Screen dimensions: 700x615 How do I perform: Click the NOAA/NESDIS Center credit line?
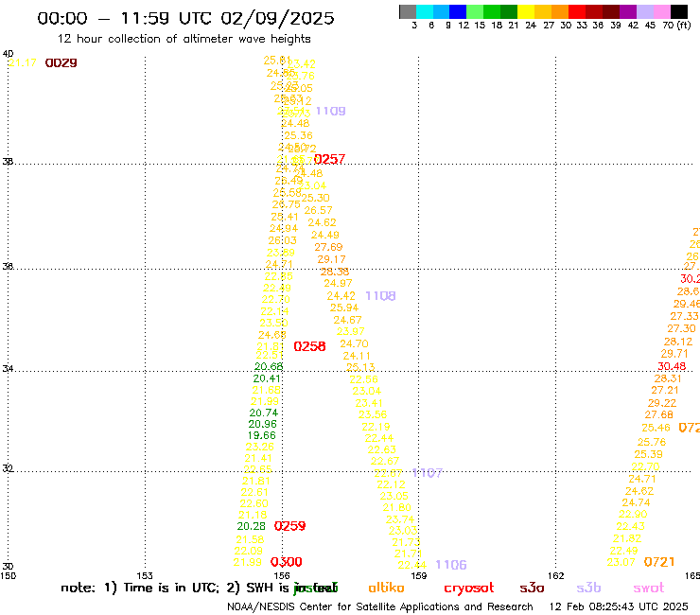click(x=380, y=606)
